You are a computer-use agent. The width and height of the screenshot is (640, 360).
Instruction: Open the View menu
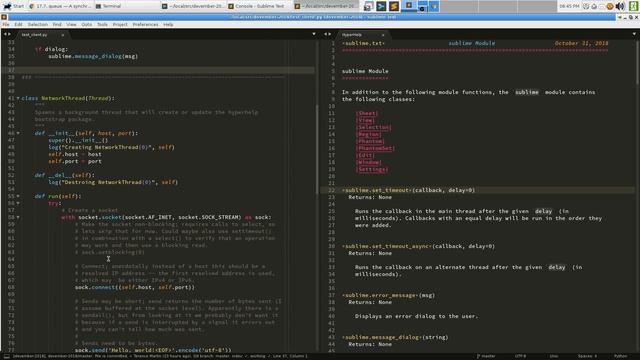point(71,24)
